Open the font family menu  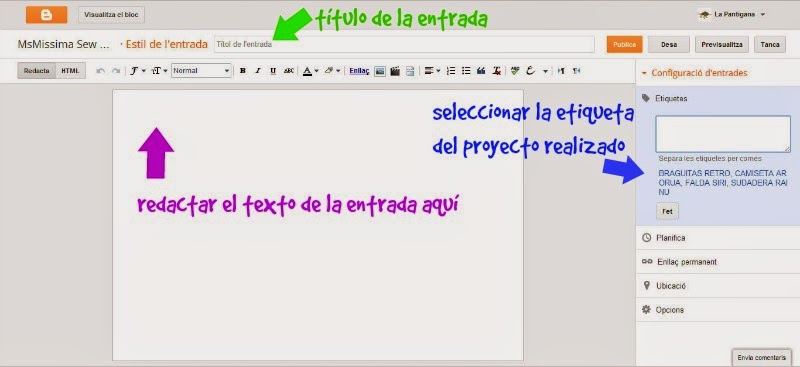coord(136,71)
